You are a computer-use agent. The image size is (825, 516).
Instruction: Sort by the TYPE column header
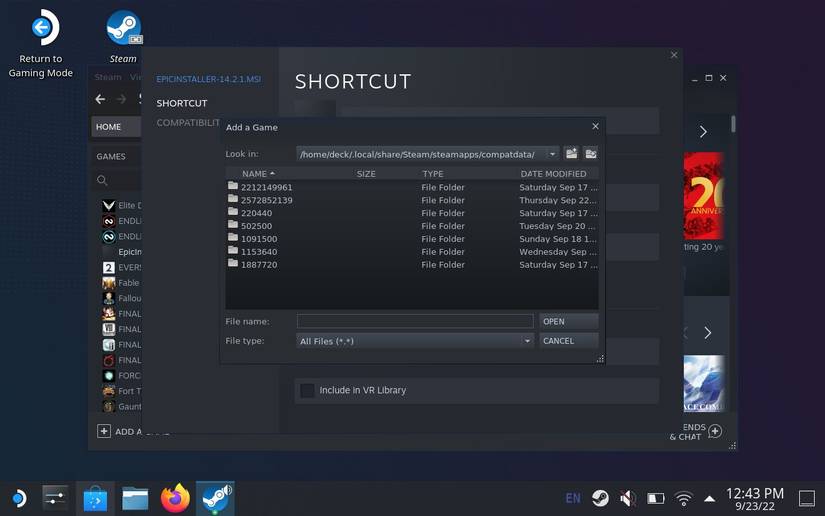[x=432, y=174]
